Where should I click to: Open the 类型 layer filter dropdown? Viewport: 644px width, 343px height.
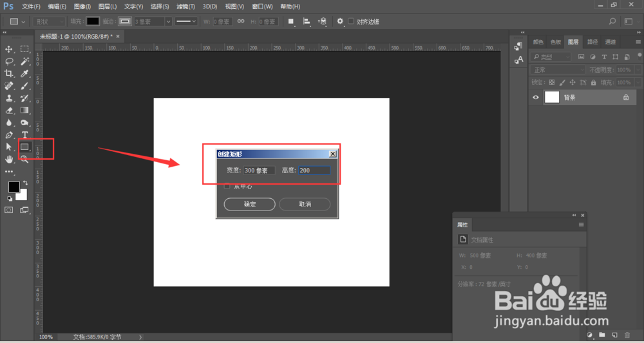pyautogui.click(x=551, y=57)
